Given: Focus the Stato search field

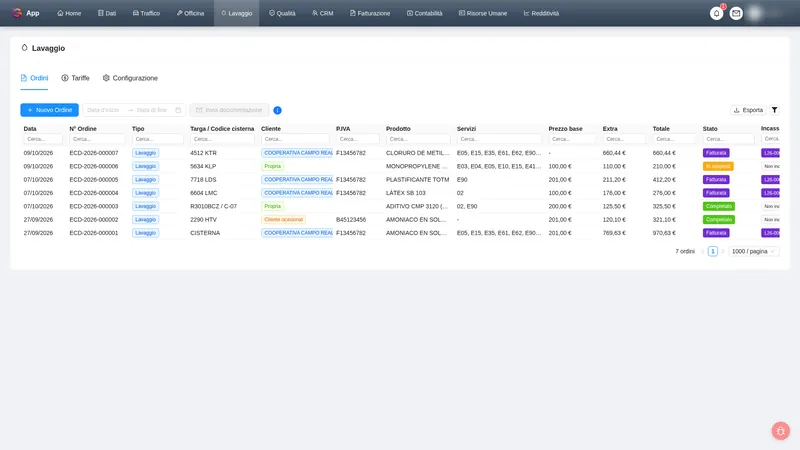Looking at the screenshot, I should click(x=728, y=139).
